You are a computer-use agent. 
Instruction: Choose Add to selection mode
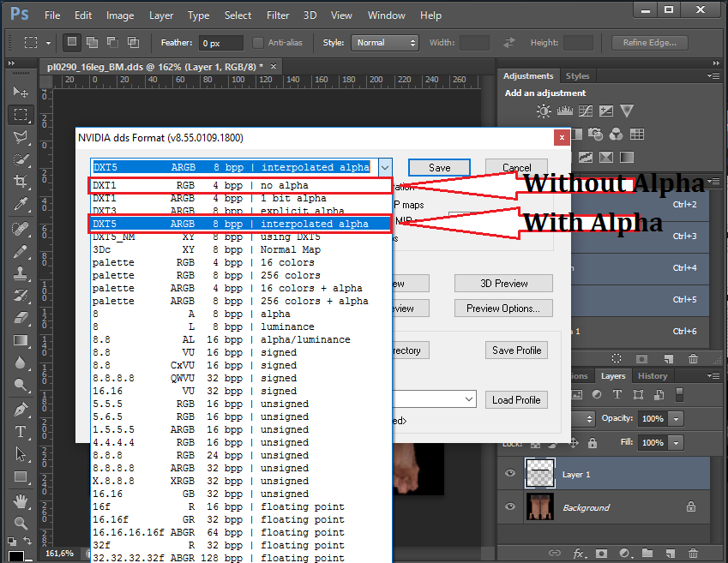pyautogui.click(x=93, y=42)
